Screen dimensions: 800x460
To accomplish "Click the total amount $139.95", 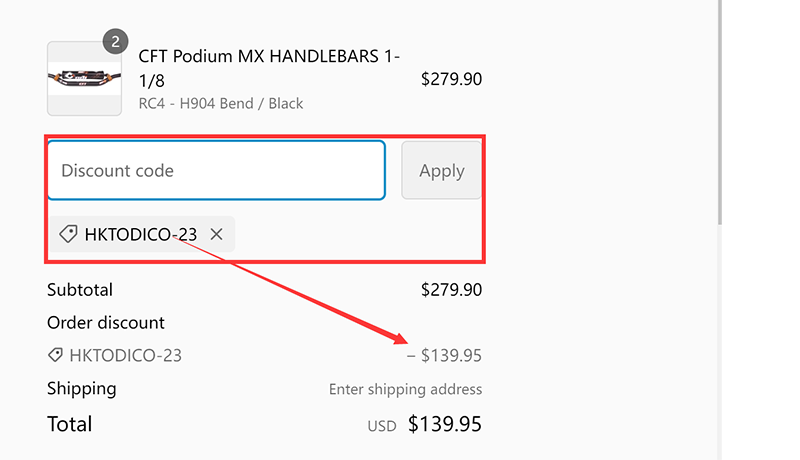I will [x=444, y=424].
